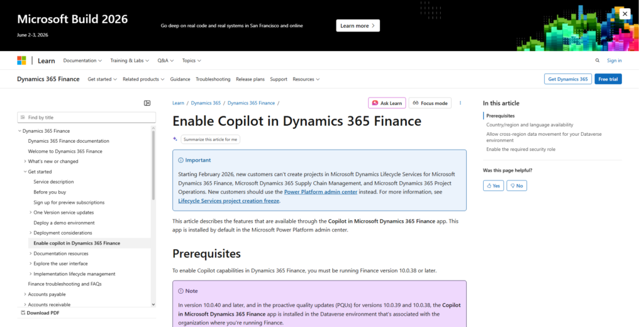
Task: Open Q&A dropdown menu
Action: click(x=165, y=60)
